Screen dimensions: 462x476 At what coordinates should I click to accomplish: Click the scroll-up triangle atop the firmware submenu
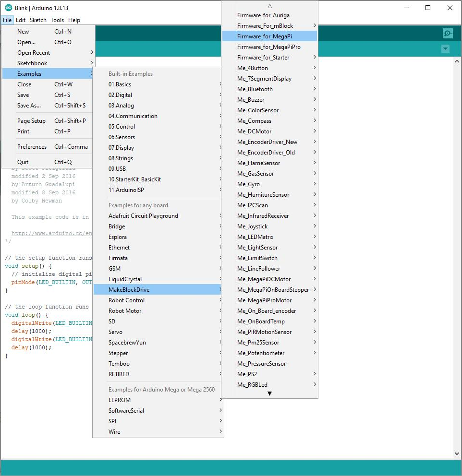(x=269, y=6)
